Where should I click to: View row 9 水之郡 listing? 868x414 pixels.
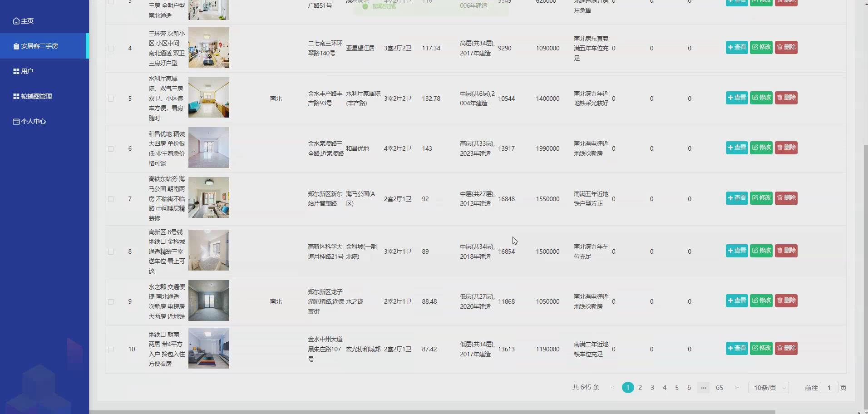click(x=737, y=301)
